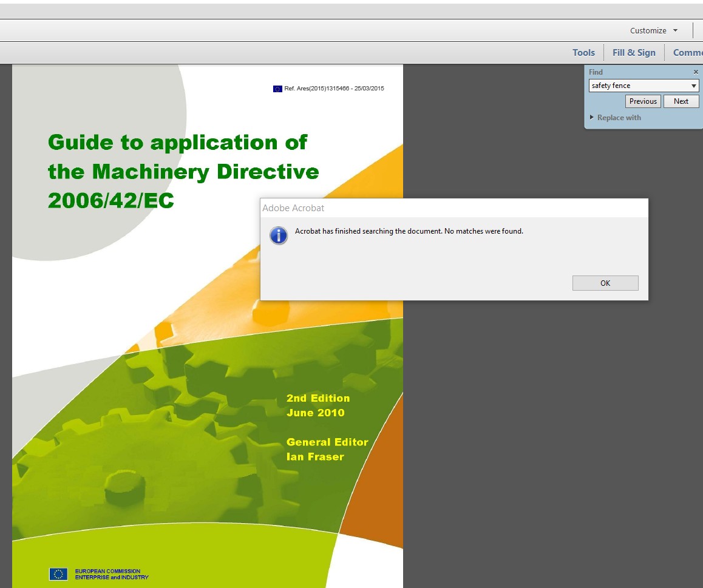Click OK in the Adobe Acrobat dialog
The height and width of the screenshot is (588, 703).
605,283
